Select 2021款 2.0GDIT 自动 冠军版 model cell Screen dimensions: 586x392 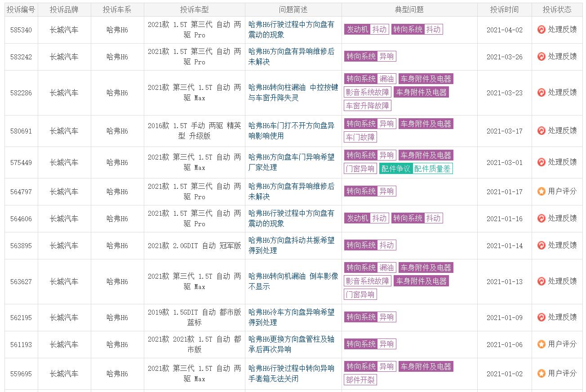click(x=195, y=246)
